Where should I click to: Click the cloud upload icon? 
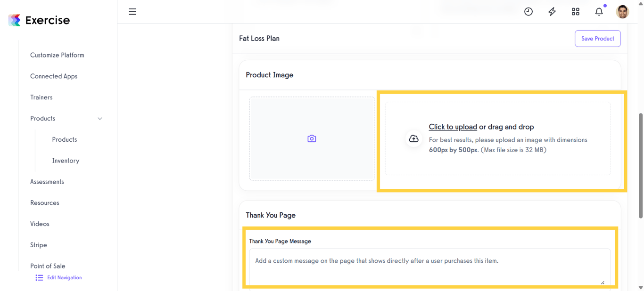pos(413,138)
